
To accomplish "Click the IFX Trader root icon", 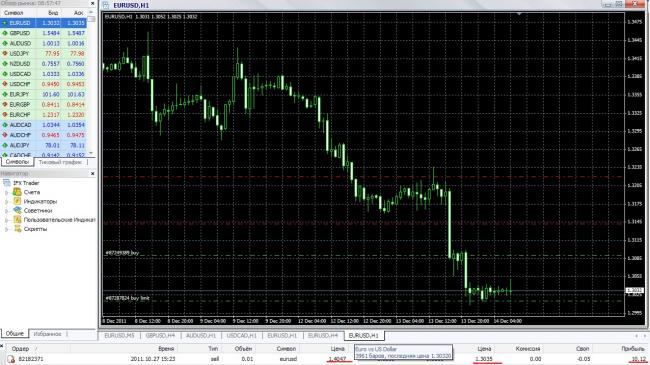I will click(x=7, y=183).
